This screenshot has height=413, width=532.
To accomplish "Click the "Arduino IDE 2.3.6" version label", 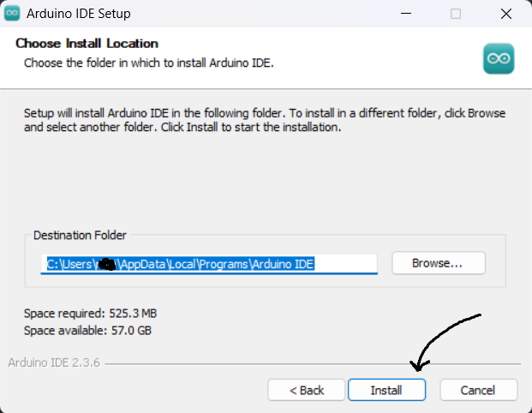I will [x=54, y=362].
